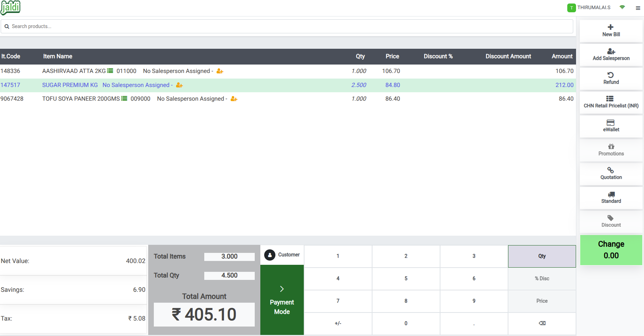Open the Refund function
644x336 pixels.
(x=611, y=78)
